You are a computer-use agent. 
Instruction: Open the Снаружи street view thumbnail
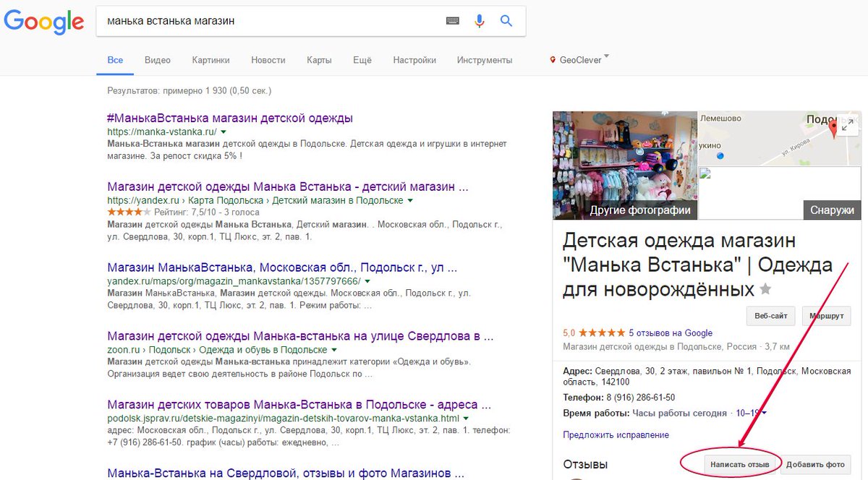(780, 194)
